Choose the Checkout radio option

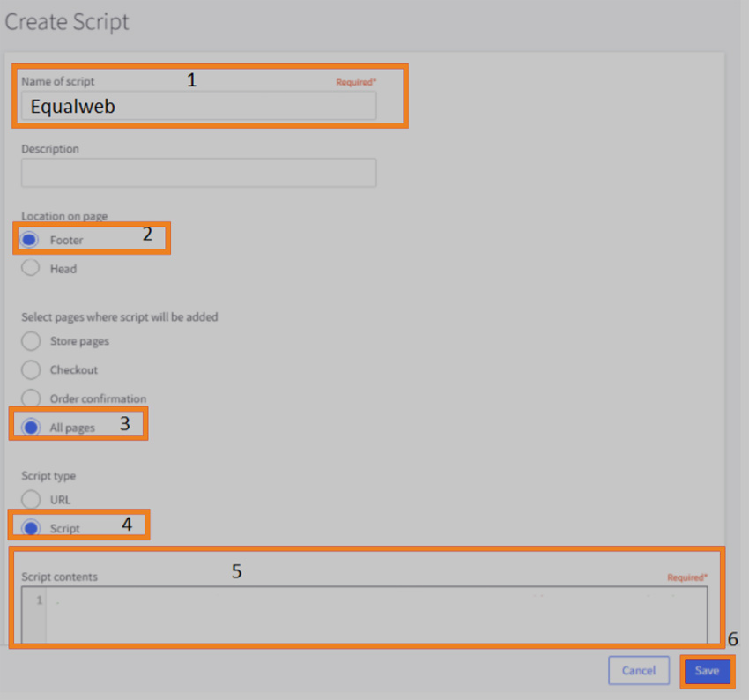click(x=31, y=369)
